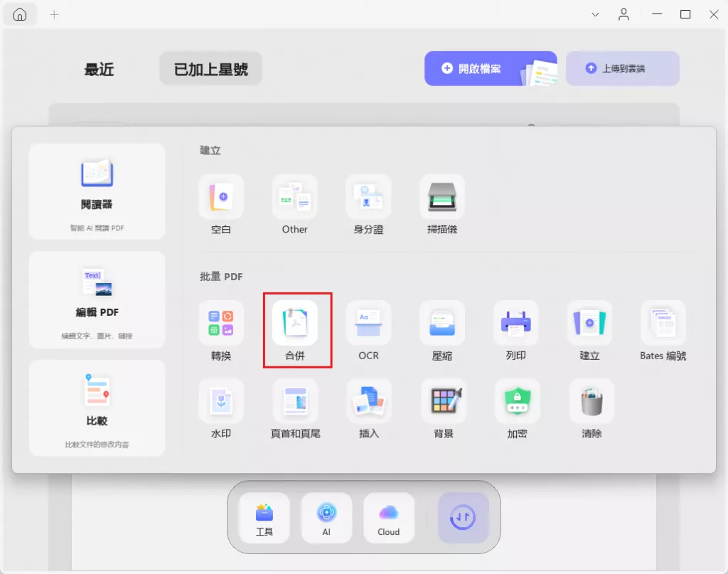Click the Open File (開啟檔案) button
Viewport: 728px width, 574px height.
[491, 69]
